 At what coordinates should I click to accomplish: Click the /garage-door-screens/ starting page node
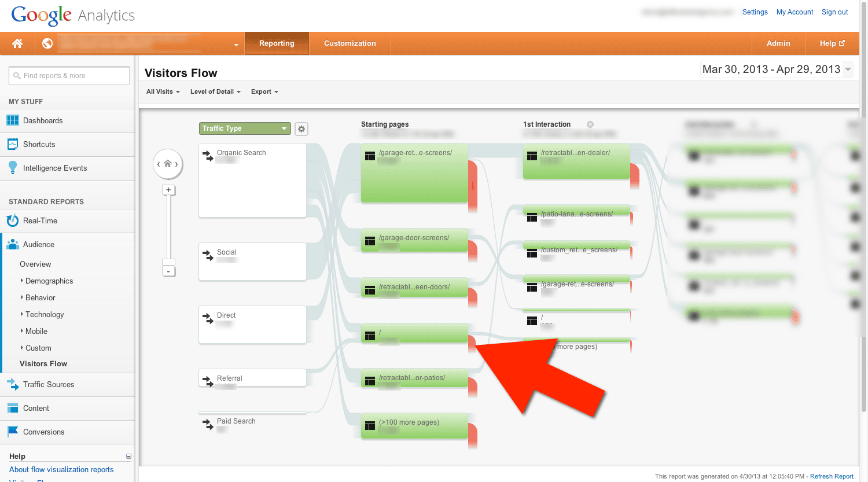414,240
